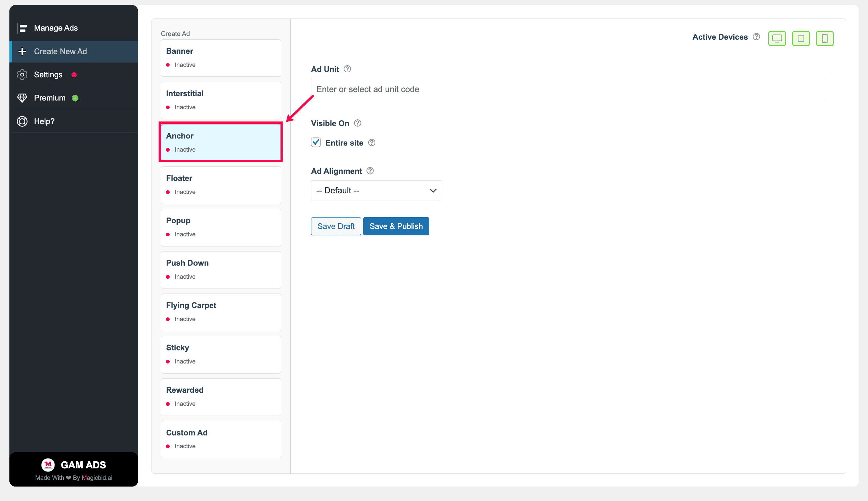Image resolution: width=868 pixels, height=501 pixels.
Task: Open the Manage Ads menu item
Action: click(x=74, y=28)
